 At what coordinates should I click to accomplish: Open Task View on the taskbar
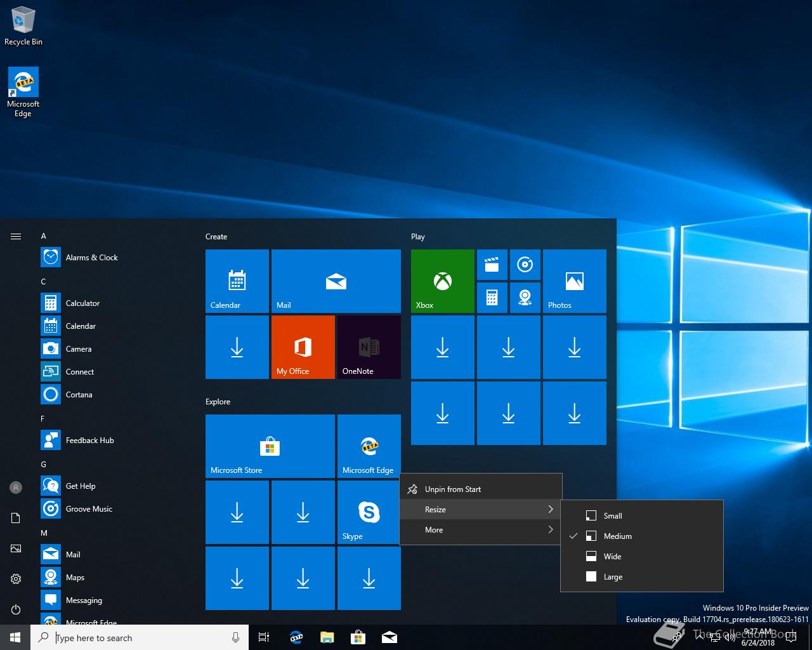pos(264,637)
